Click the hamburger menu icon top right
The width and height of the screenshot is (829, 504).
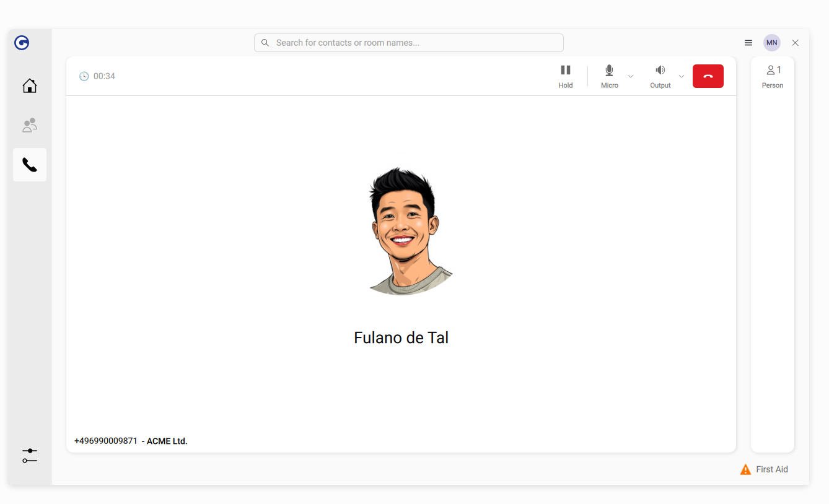748,43
